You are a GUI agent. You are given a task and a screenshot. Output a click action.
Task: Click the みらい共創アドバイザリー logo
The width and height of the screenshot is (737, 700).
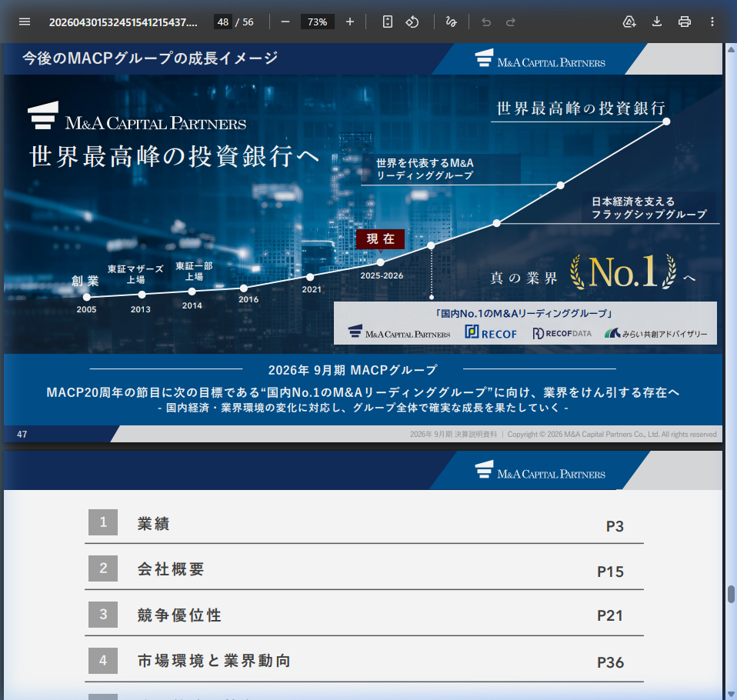655,333
